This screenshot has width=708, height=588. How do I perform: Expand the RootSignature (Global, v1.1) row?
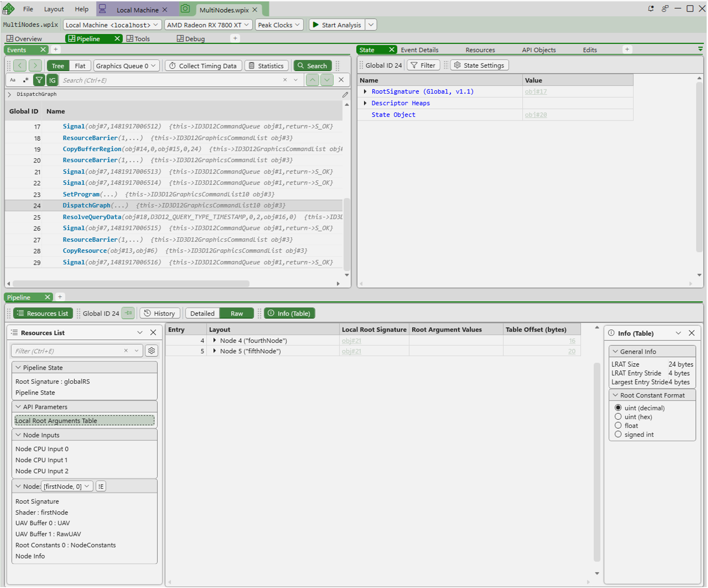click(365, 92)
